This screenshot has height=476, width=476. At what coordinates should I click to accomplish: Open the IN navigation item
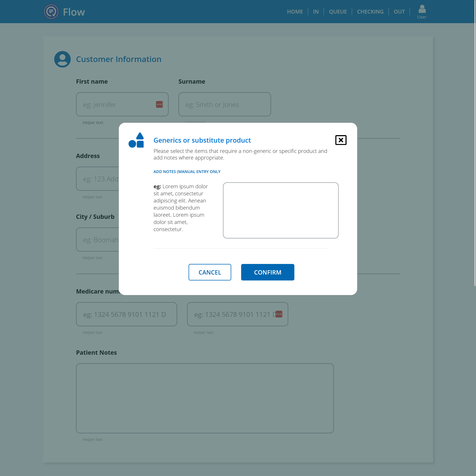(316, 12)
